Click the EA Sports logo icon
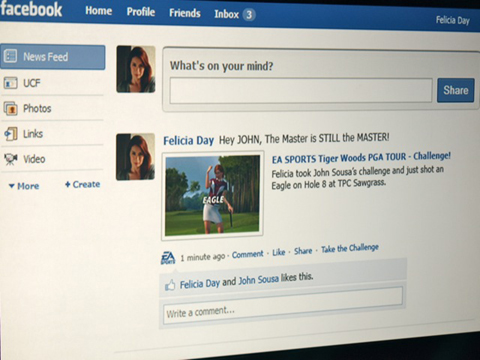This screenshot has width=480, height=360. [168, 258]
